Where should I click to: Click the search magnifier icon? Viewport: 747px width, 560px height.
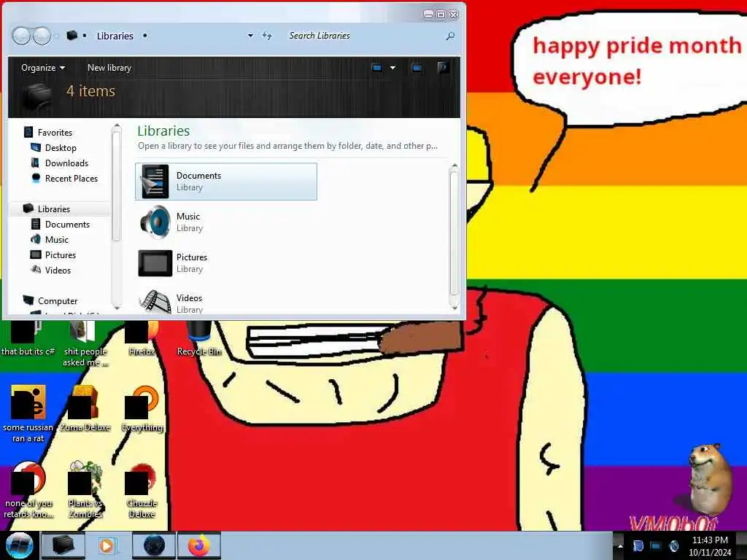450,36
